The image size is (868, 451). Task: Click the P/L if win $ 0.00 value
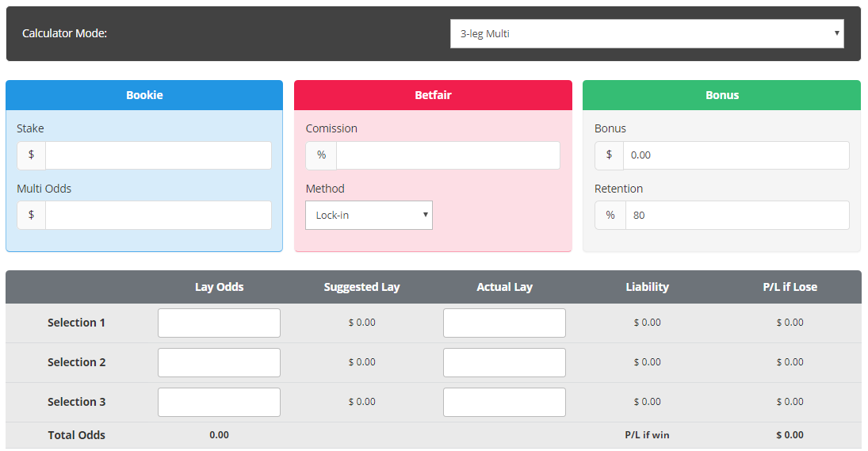pyautogui.click(x=790, y=435)
